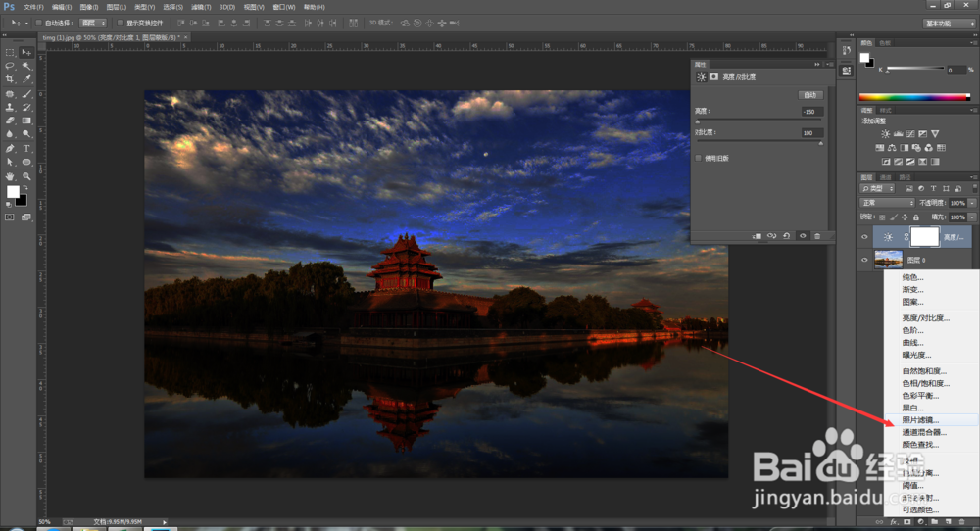Expand the Properties panel double-arrow button

(817, 65)
